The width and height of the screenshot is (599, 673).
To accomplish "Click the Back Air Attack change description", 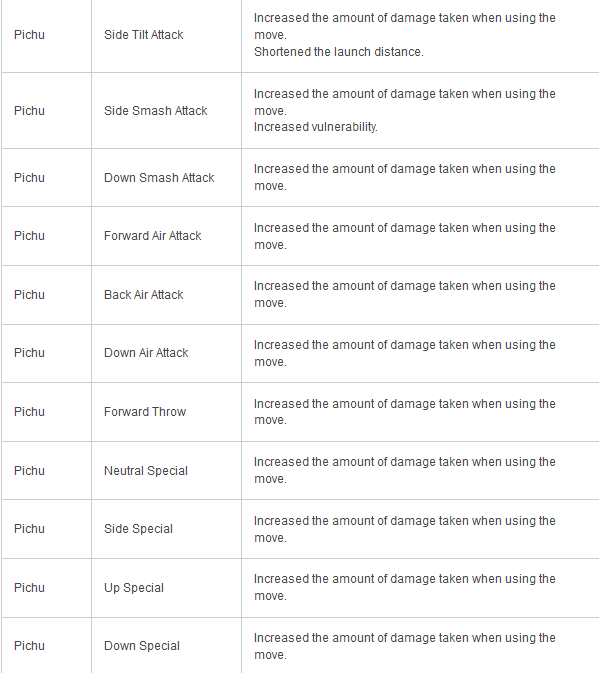I will [405, 294].
